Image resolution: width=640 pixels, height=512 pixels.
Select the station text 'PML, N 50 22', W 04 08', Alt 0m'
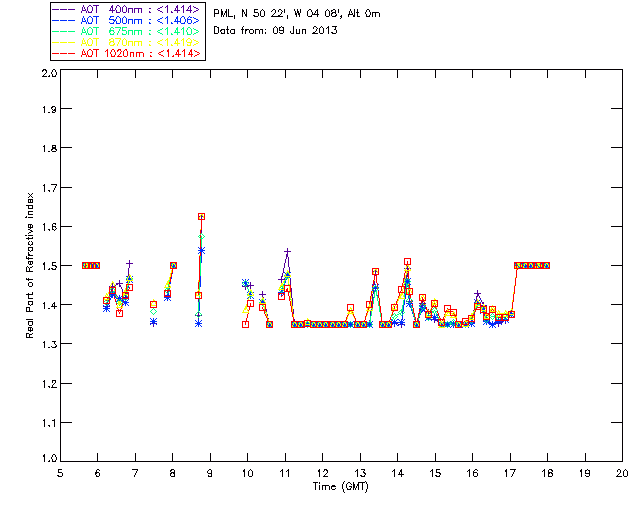pyautogui.click(x=297, y=14)
